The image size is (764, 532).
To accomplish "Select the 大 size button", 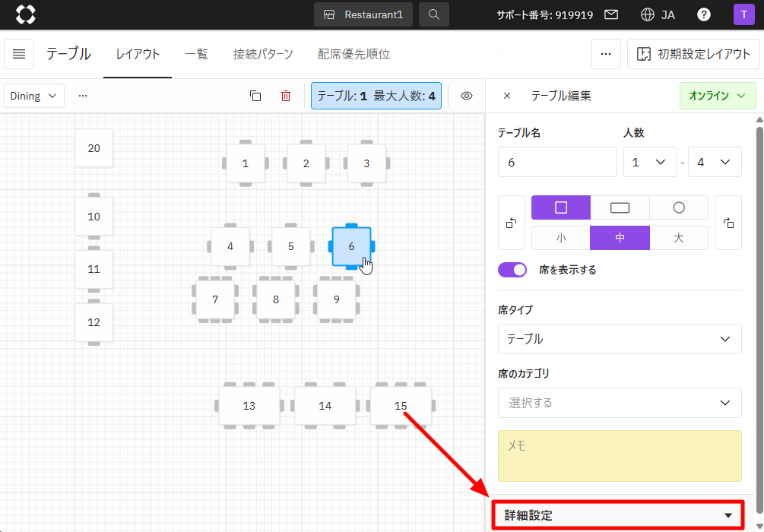I will click(x=679, y=237).
